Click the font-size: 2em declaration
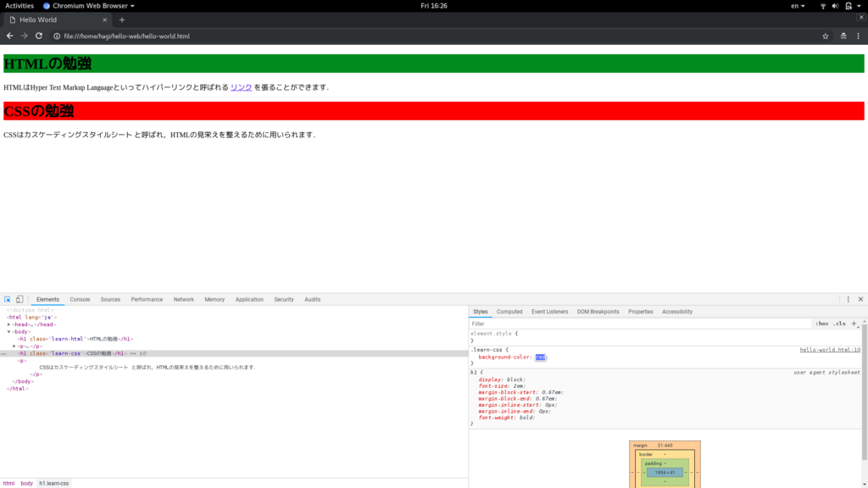 point(502,386)
